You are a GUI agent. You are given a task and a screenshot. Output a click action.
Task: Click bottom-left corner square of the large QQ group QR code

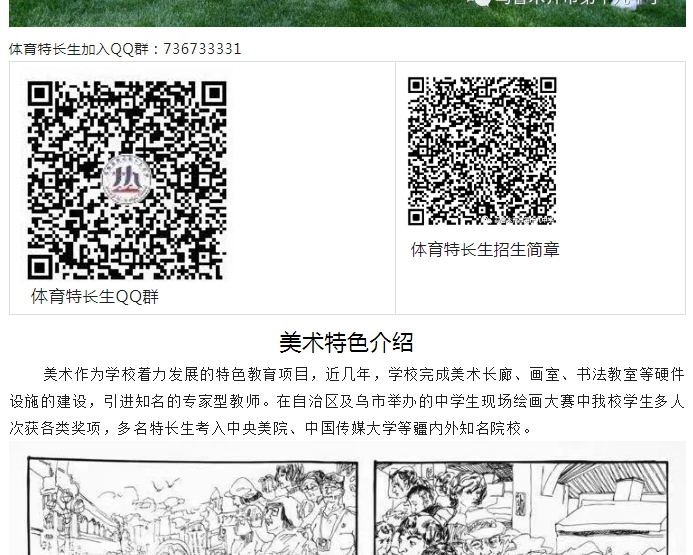coord(40,266)
